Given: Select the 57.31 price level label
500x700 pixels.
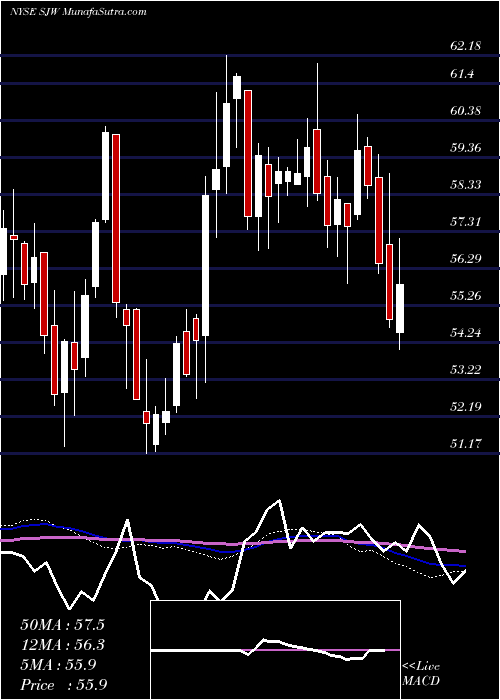Looking at the screenshot, I should (x=466, y=221).
